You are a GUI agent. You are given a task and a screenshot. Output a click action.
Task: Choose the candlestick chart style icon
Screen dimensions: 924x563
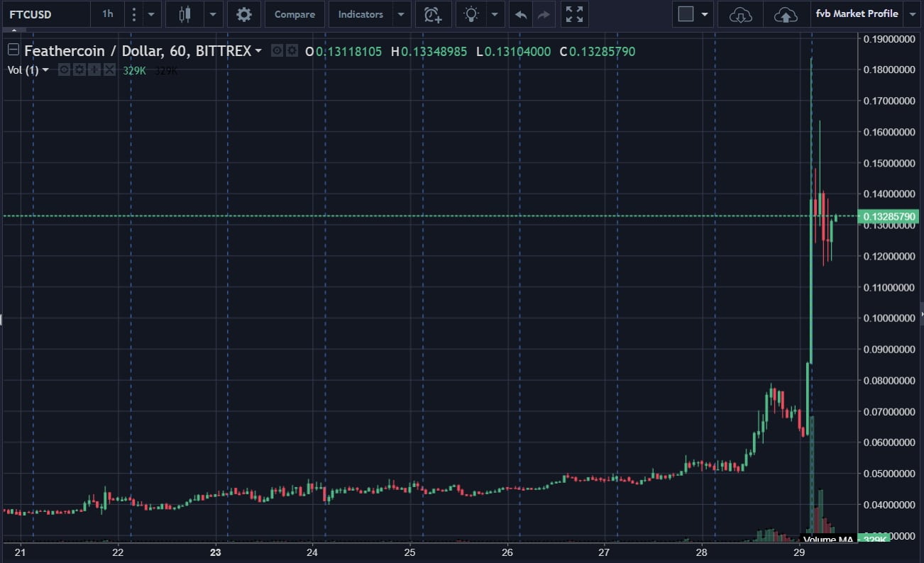click(x=185, y=14)
